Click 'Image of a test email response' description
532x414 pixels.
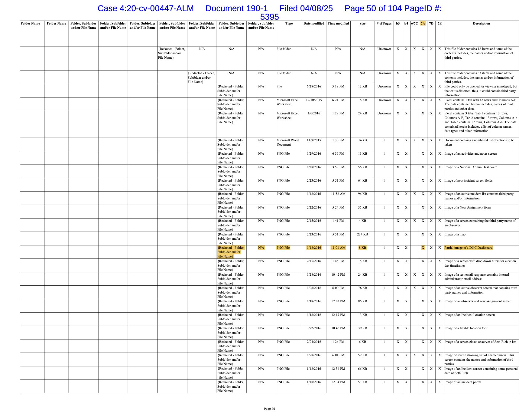pyautogui.click(x=477, y=277)
